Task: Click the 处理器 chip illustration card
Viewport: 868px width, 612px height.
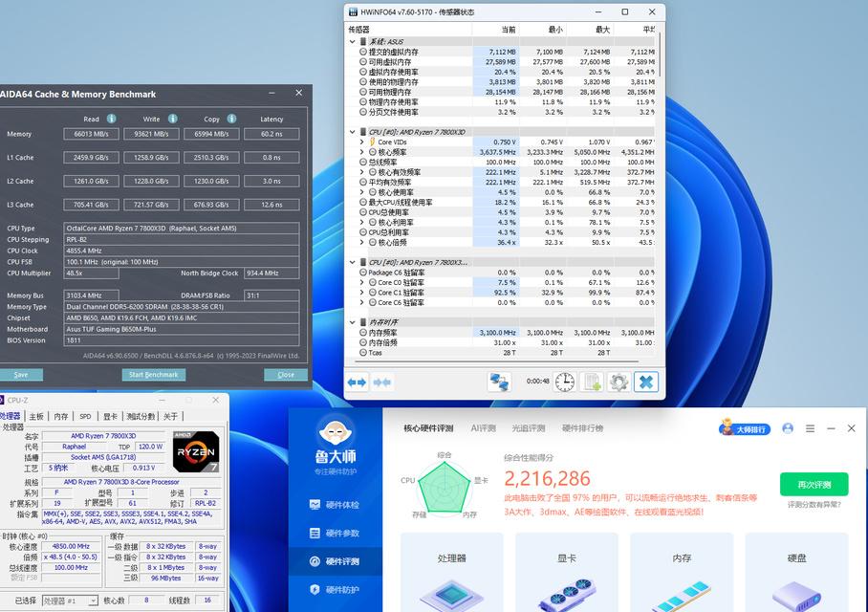Action: [x=452, y=573]
